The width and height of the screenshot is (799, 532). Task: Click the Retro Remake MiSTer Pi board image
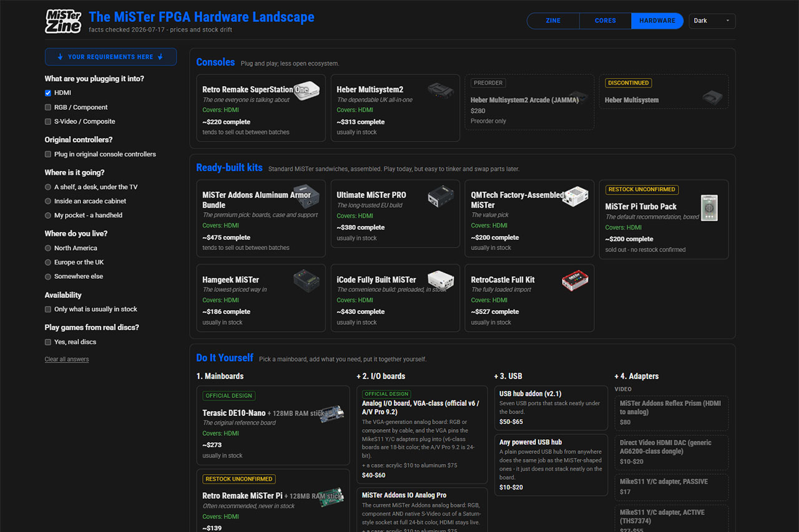[x=331, y=496]
